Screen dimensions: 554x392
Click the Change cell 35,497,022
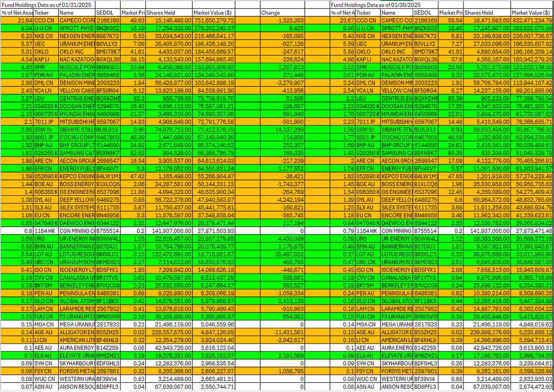pyautogui.click(x=283, y=254)
